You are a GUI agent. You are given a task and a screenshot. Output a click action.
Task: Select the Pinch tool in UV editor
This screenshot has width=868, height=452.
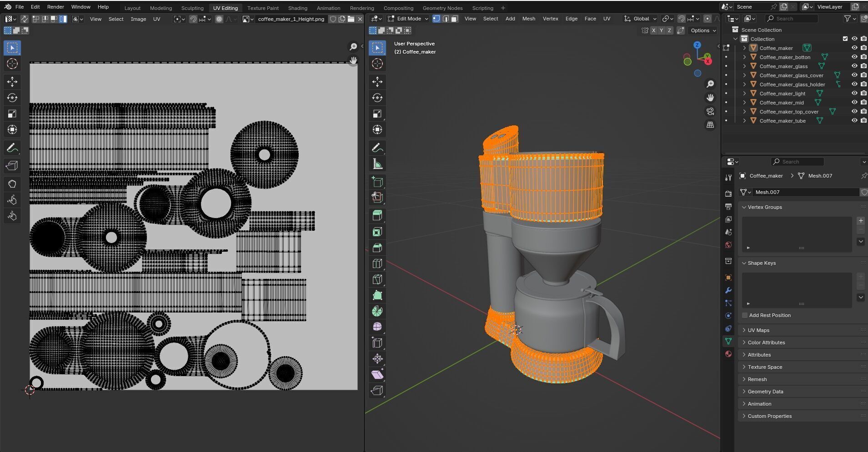[x=12, y=216]
